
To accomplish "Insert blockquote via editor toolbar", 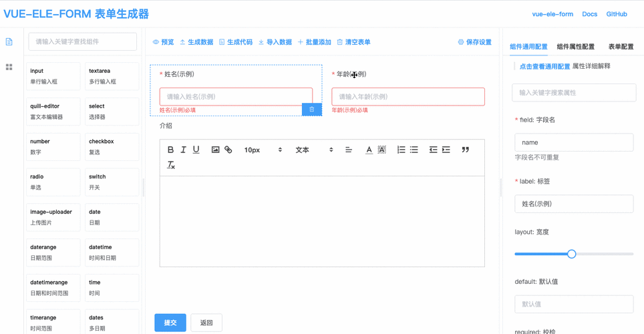I will tap(466, 150).
